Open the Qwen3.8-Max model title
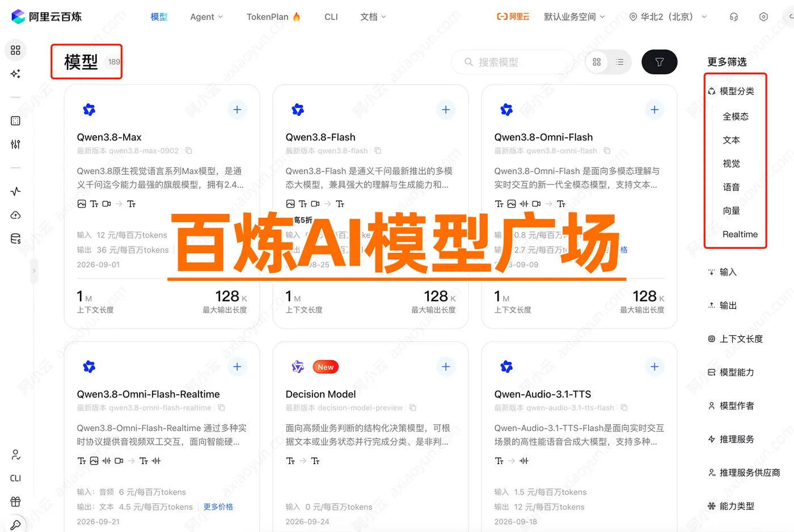The height and width of the screenshot is (532, 794). coord(109,137)
